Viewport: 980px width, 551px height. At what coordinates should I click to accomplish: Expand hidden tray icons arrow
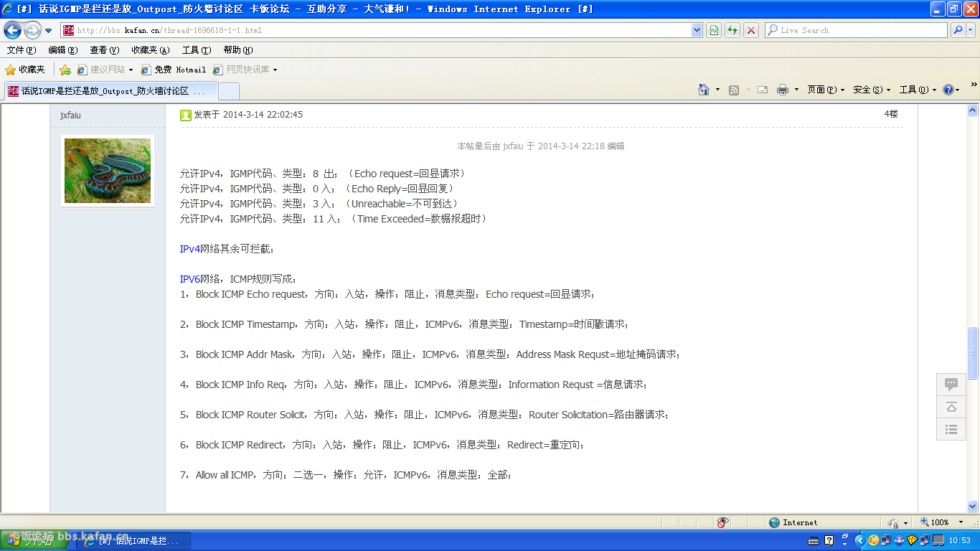[859, 540]
